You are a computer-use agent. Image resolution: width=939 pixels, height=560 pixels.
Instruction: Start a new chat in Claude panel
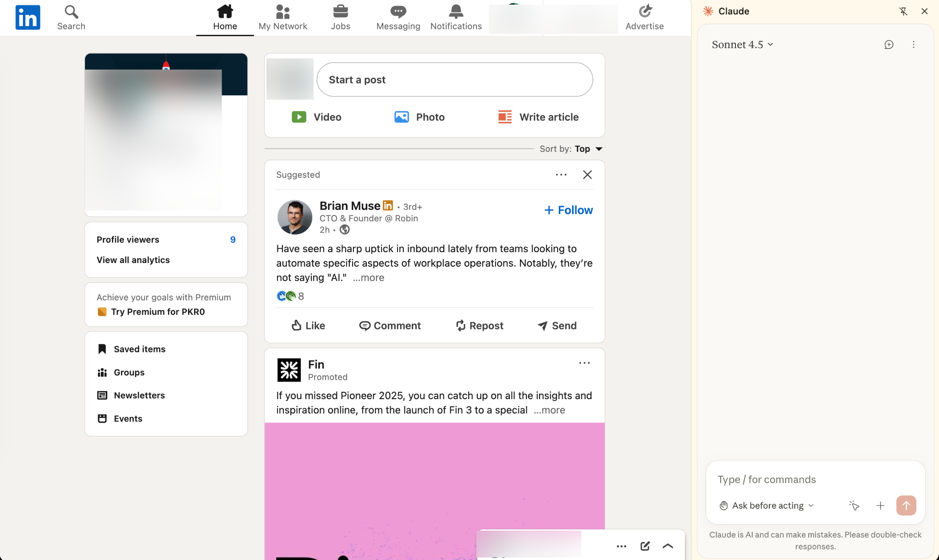coord(889,44)
